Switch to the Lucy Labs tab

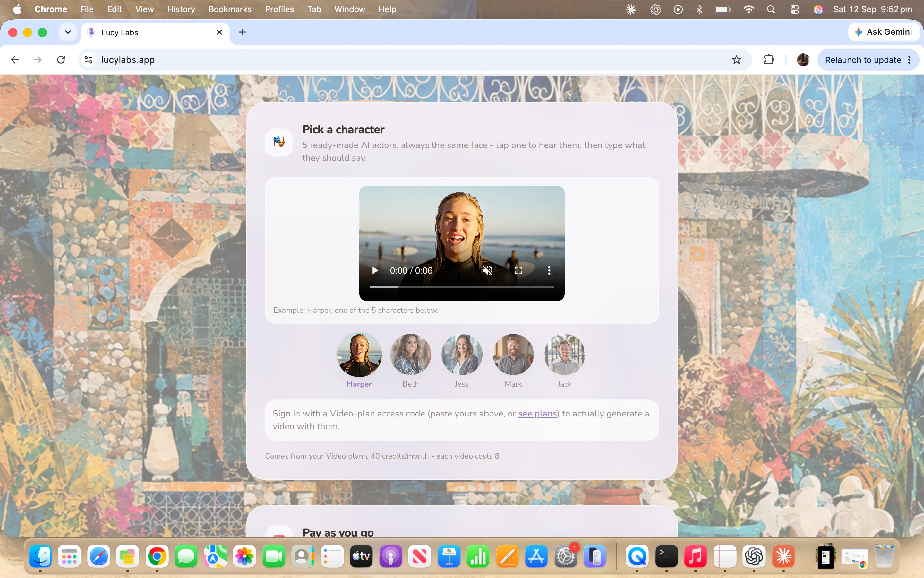pos(155,32)
